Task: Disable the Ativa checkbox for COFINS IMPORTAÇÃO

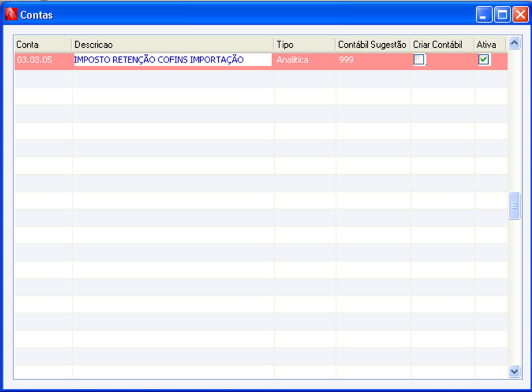Action: [484, 60]
